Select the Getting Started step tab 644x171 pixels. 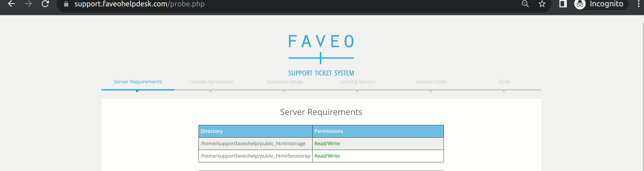[x=358, y=82]
